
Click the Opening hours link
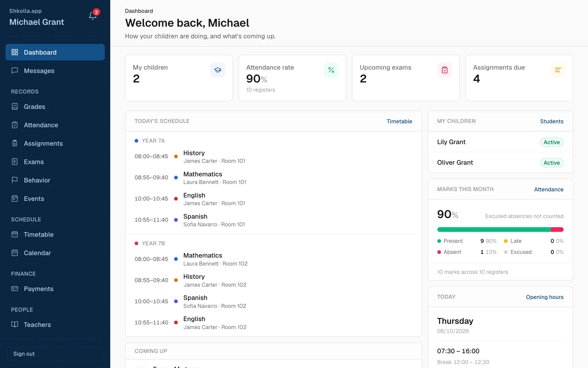[x=545, y=297]
